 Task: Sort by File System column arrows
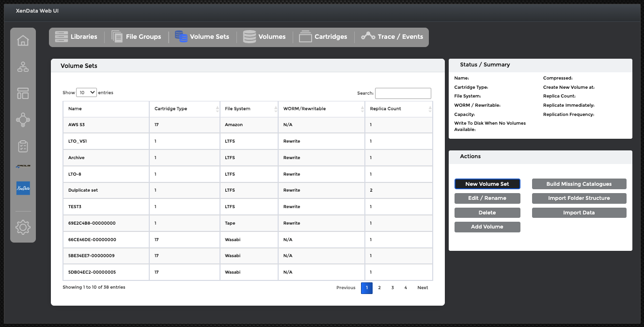(x=275, y=109)
